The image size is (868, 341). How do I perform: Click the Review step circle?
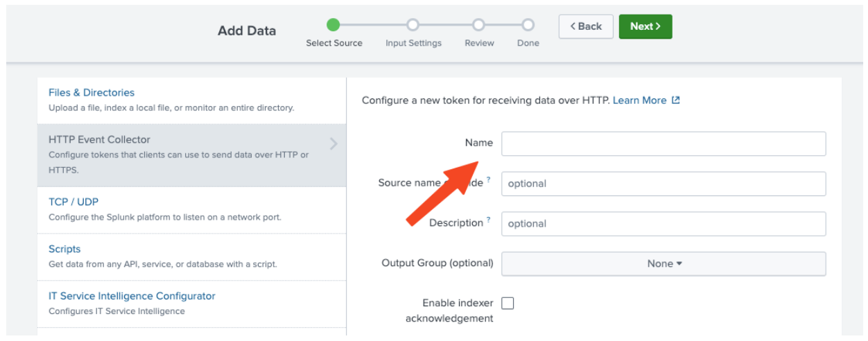479,25
